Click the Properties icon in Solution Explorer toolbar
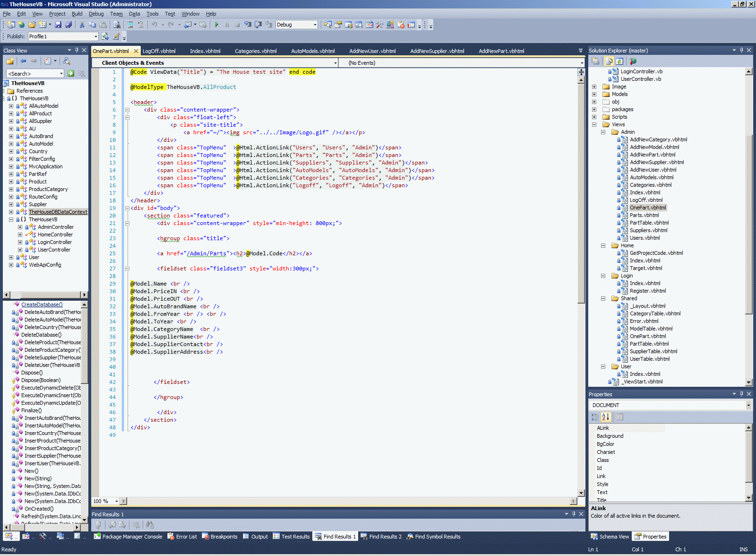Screen dimensions: 756x556 pos(596,61)
